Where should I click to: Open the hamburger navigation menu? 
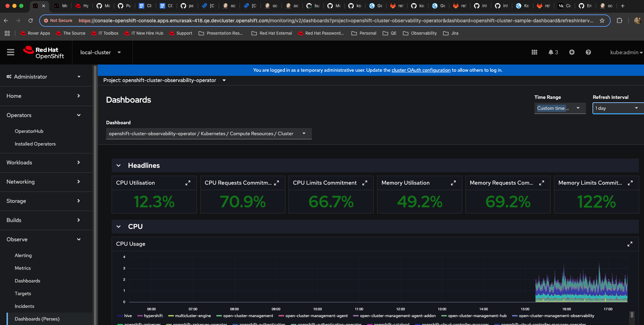point(11,52)
